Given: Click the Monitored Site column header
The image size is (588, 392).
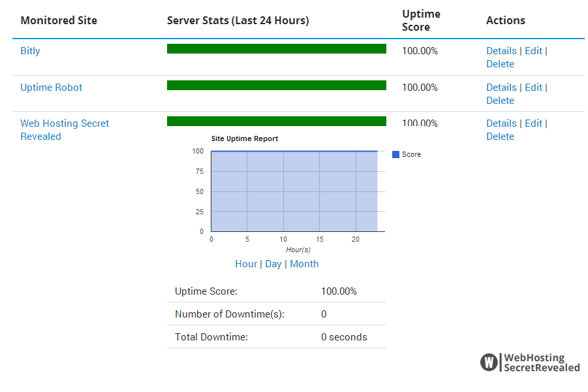Looking at the screenshot, I should click(x=59, y=20).
